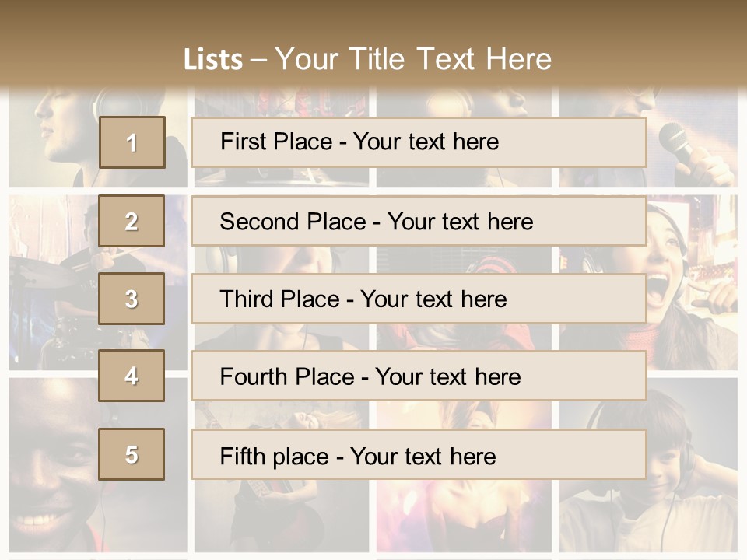This screenshot has height=560, width=747.
Task: Select the Second Place text bar
Action: [x=419, y=222]
